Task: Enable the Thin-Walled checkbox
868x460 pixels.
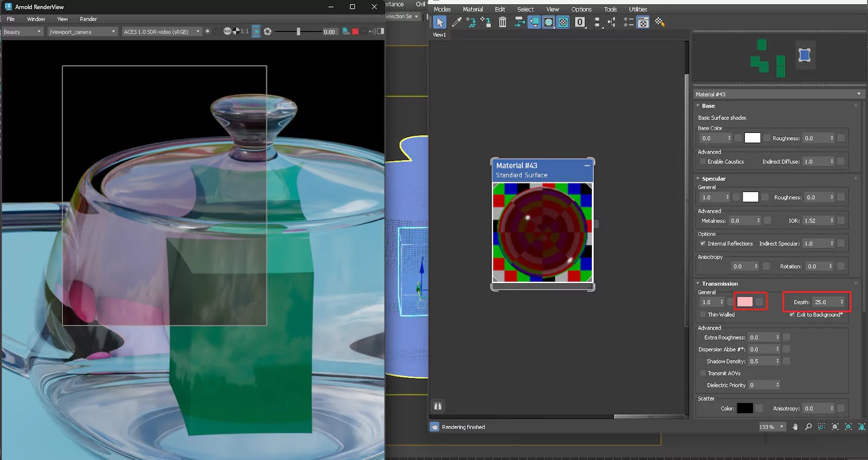Action: coord(703,315)
